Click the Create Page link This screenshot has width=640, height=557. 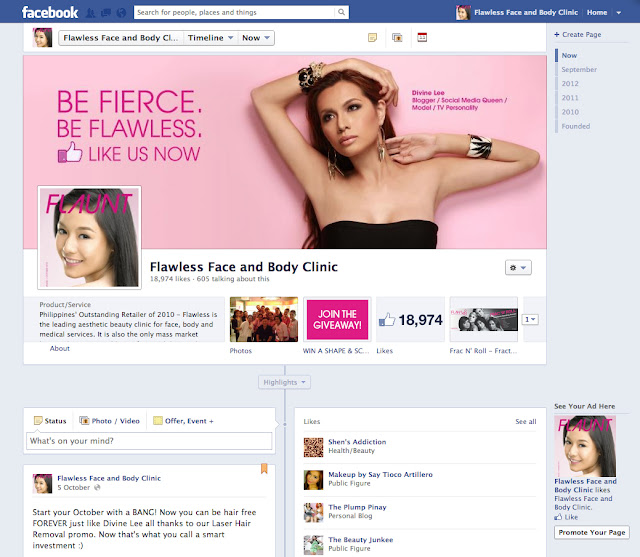point(582,35)
